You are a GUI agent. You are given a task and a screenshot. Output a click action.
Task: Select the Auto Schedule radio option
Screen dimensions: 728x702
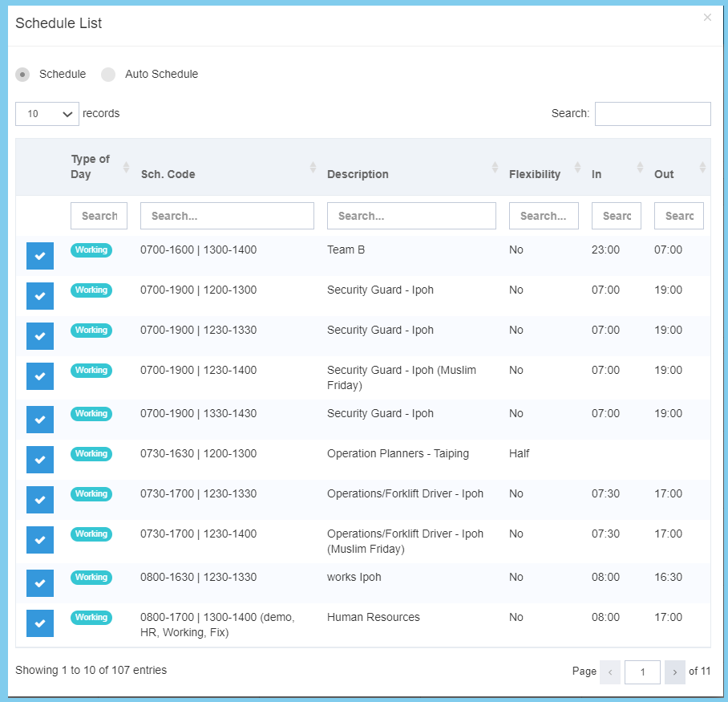(x=108, y=75)
